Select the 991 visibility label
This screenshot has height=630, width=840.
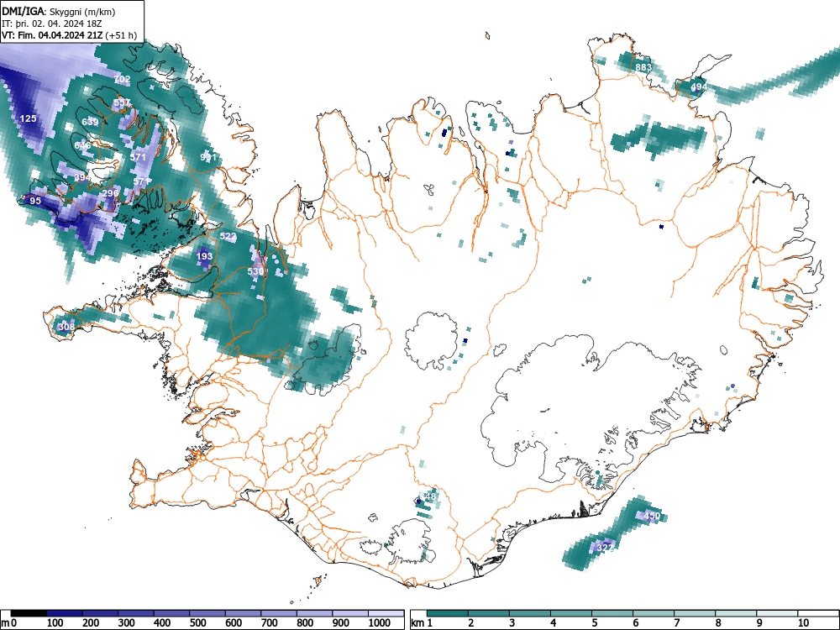[207, 157]
